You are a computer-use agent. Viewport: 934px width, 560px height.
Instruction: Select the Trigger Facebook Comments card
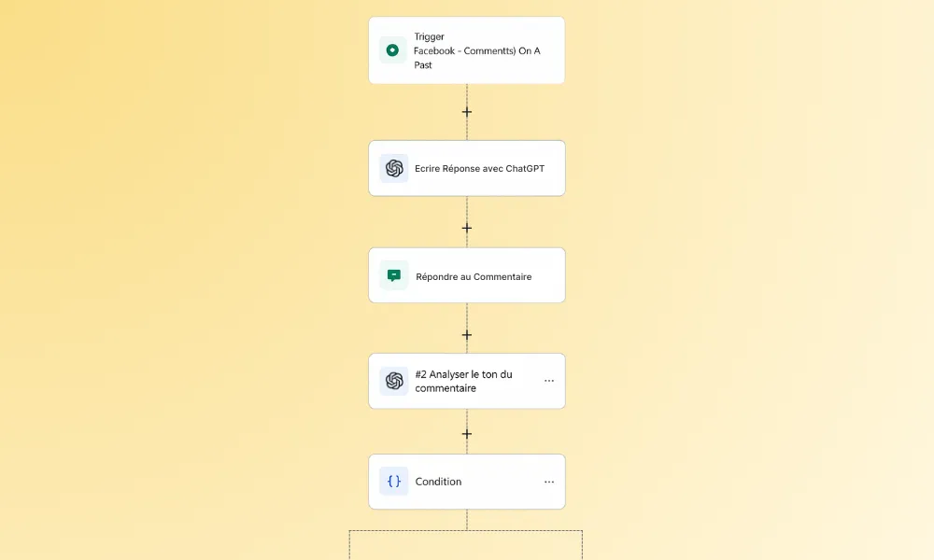[467, 50]
